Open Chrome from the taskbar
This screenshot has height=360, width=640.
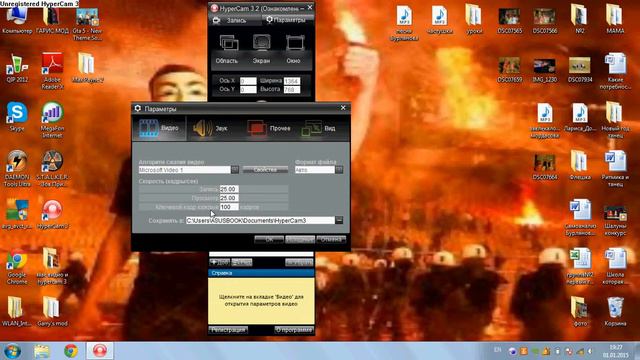click(x=71, y=351)
